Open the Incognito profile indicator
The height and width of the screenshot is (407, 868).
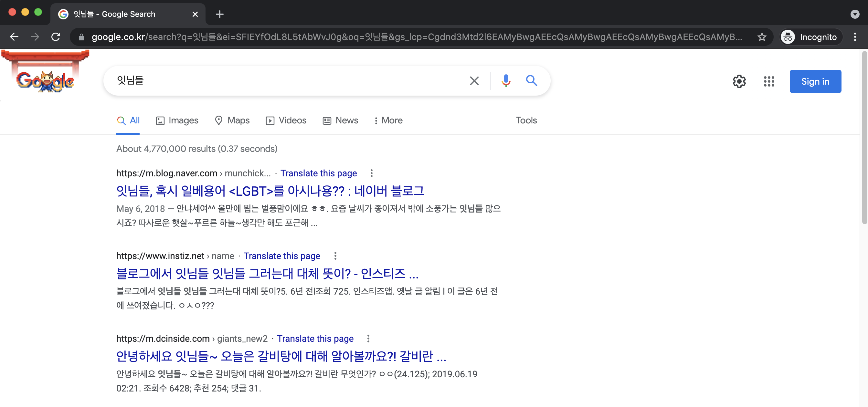[x=810, y=37]
